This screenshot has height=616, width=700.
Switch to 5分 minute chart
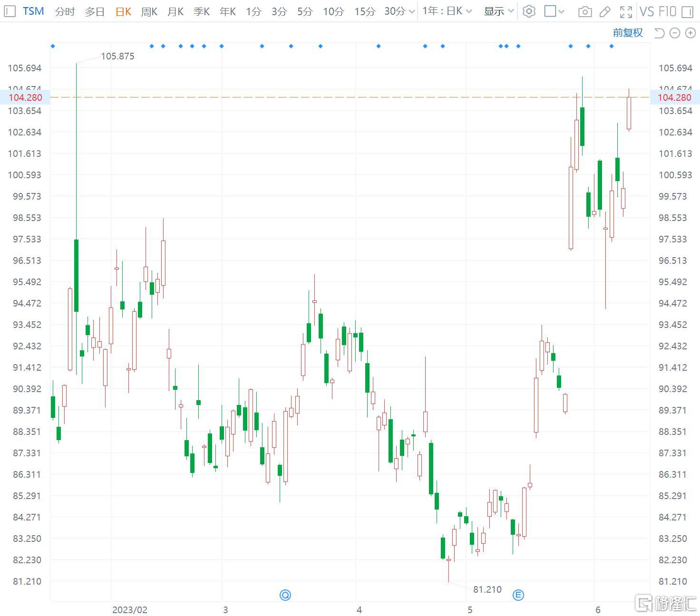click(x=305, y=11)
